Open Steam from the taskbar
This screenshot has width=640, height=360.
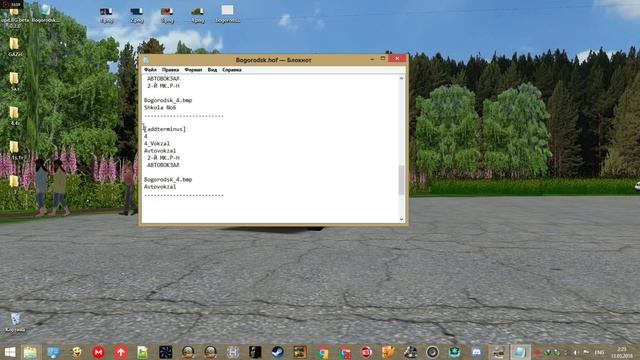[x=278, y=352]
